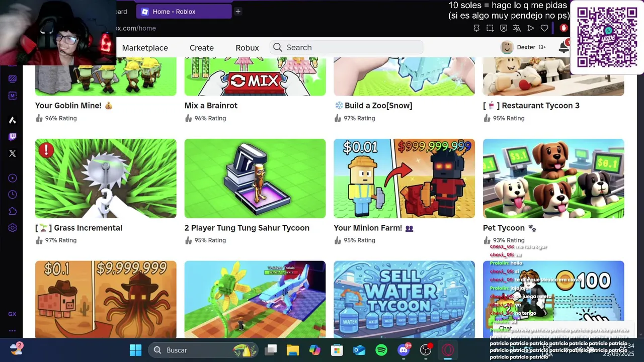The image size is (644, 362).
Task: Open the sidebar player icon
Action: 13,178
